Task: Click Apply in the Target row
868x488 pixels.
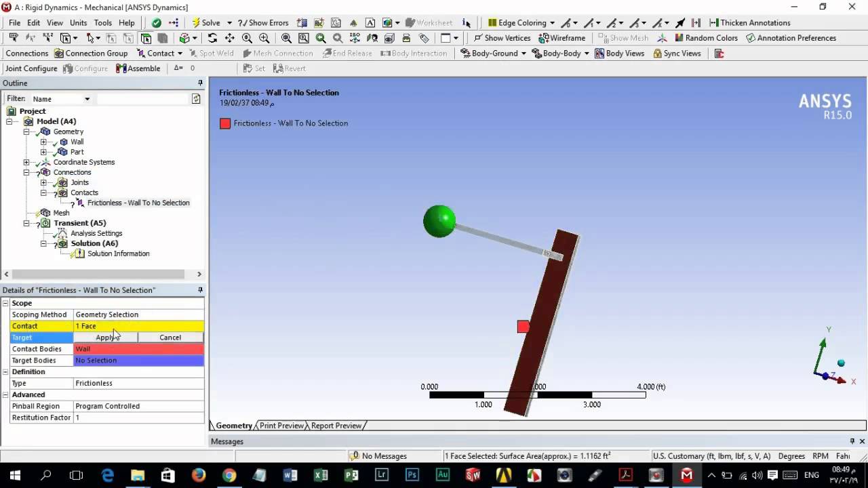Action: click(105, 338)
